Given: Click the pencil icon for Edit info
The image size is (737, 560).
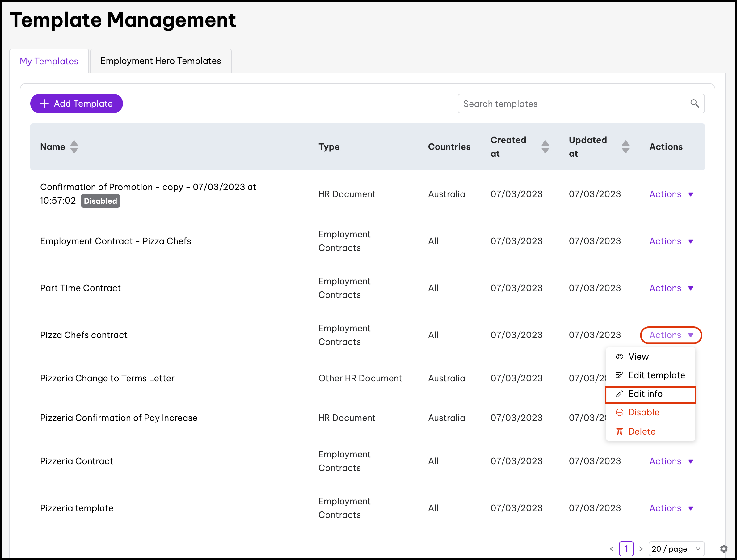Looking at the screenshot, I should (619, 394).
